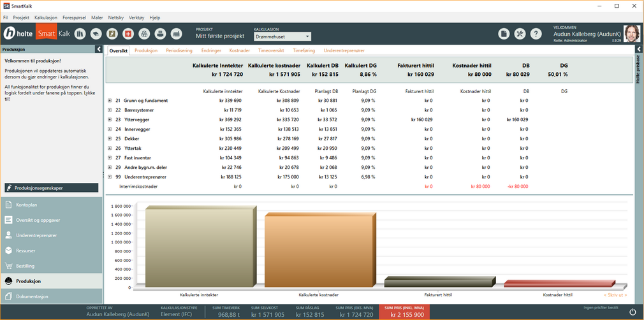Expand row 23 Yttervegger
Viewport: 644px width, 320px height.
tap(110, 119)
